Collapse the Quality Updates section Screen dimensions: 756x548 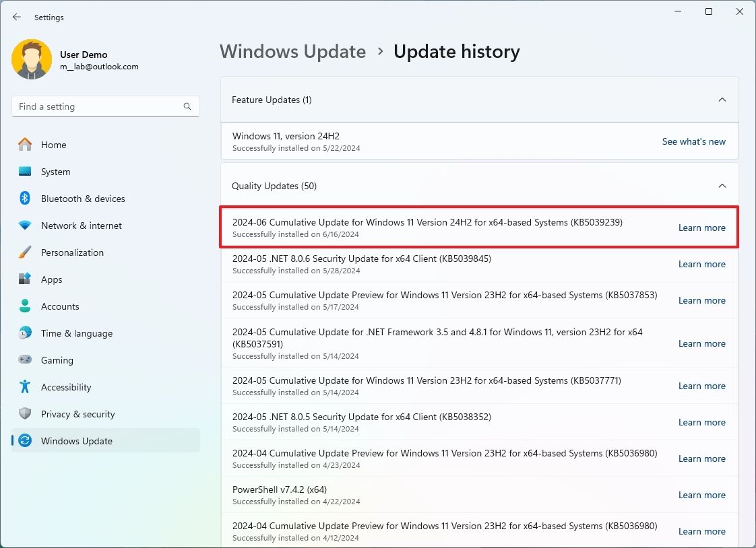point(722,185)
